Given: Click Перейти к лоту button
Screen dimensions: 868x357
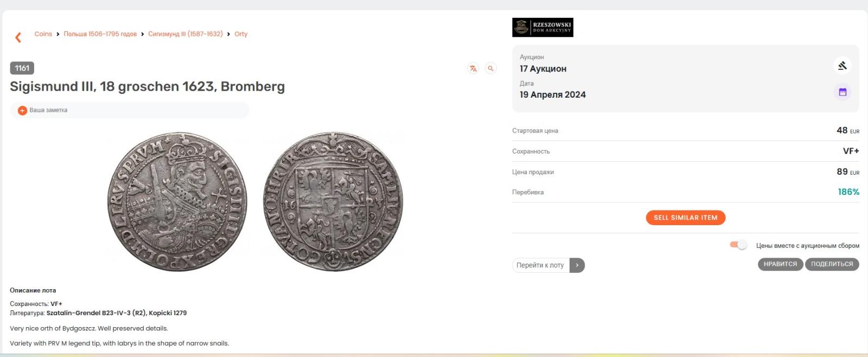Looking at the screenshot, I should pos(540,265).
